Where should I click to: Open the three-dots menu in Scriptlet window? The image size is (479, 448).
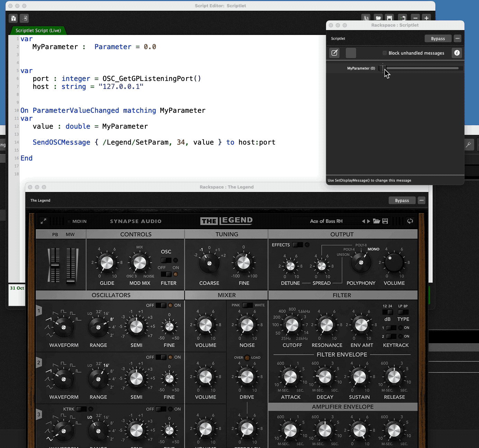(x=458, y=38)
